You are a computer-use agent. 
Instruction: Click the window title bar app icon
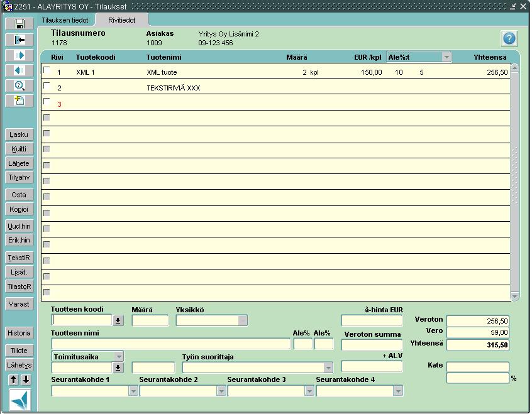pyautogui.click(x=7, y=6)
